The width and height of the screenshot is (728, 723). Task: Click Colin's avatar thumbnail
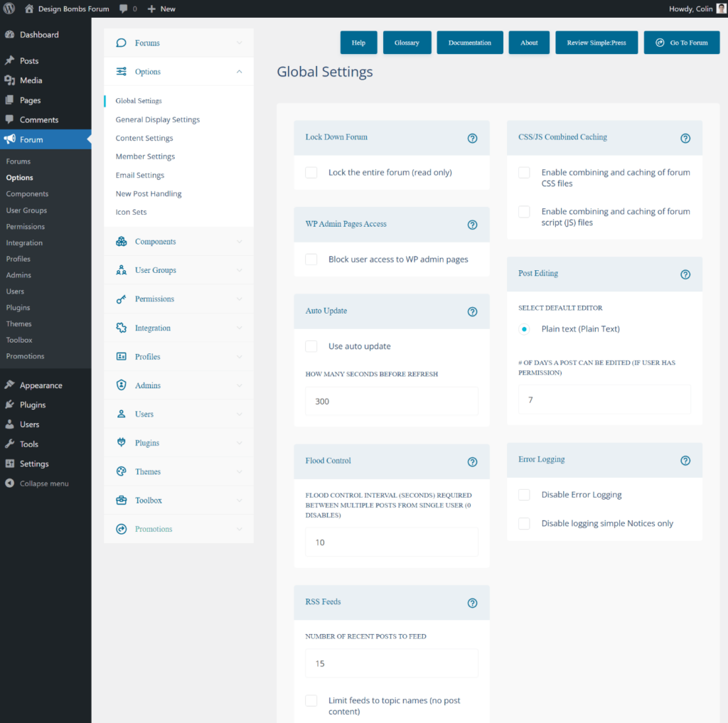[722, 9]
